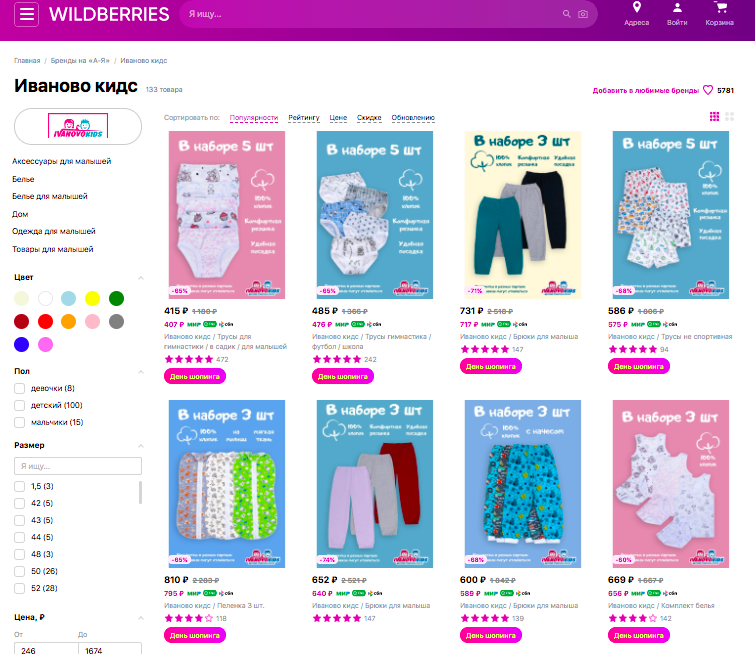Check the мальчики gender filter
Image resolution: width=755 pixels, height=654 pixels.
point(19,422)
